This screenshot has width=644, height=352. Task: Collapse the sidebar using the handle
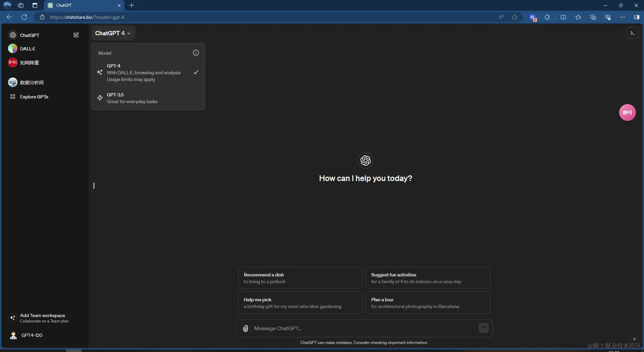point(94,186)
